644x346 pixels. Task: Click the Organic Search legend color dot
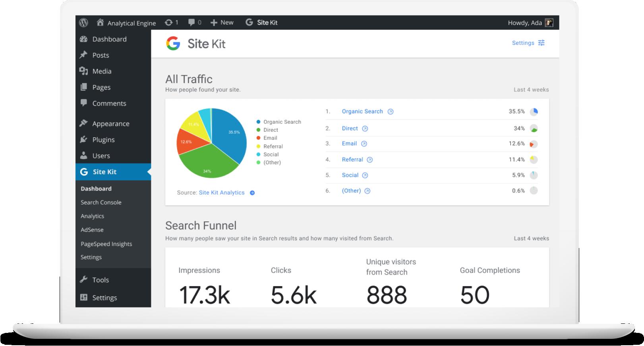click(x=259, y=122)
